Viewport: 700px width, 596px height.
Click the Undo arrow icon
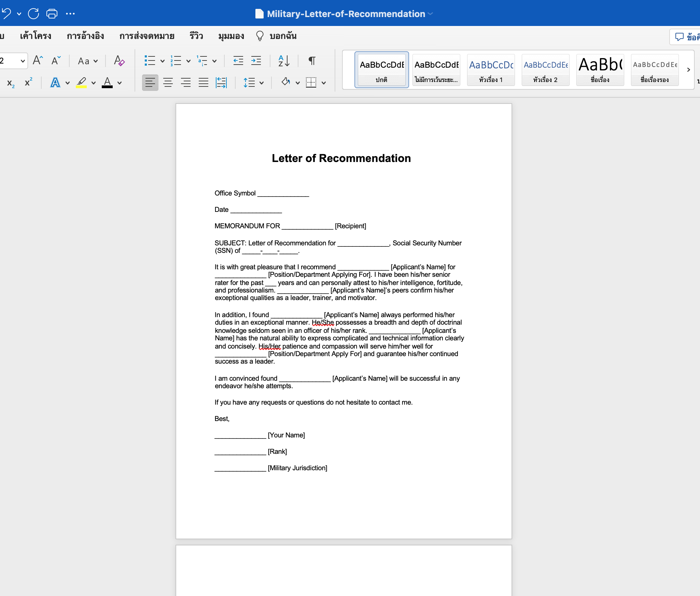pos(6,14)
